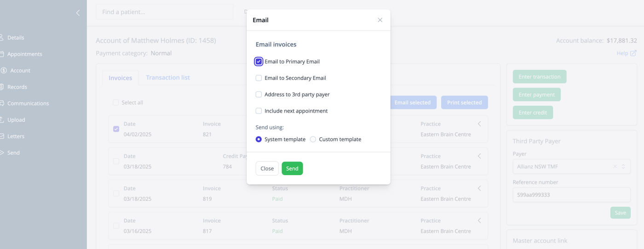
Task: Expand invoice 821 row chevron
Action: [x=479, y=124]
